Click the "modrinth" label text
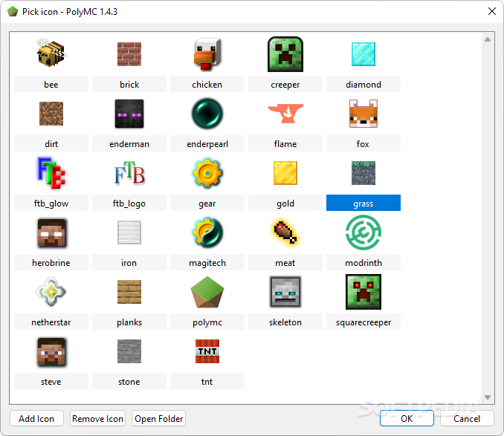Image resolution: width=504 pixels, height=436 pixels. [x=364, y=263]
